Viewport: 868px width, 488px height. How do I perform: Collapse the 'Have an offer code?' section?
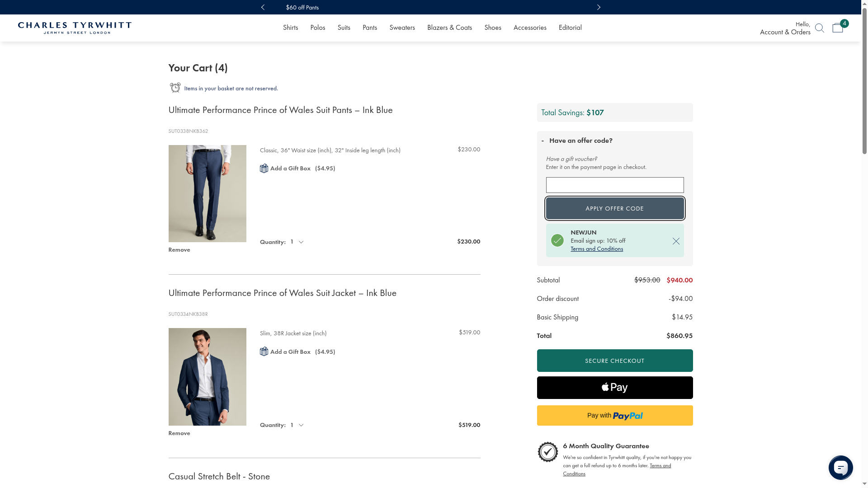(x=580, y=141)
